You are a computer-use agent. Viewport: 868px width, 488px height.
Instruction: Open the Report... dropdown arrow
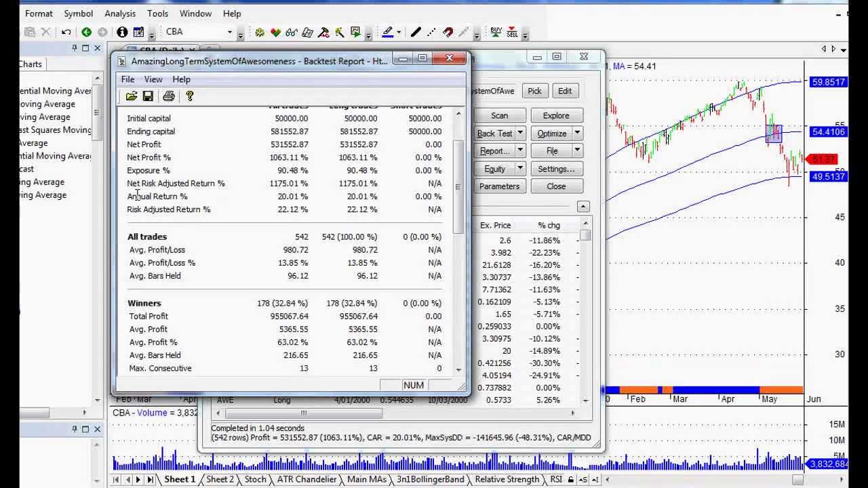click(521, 150)
